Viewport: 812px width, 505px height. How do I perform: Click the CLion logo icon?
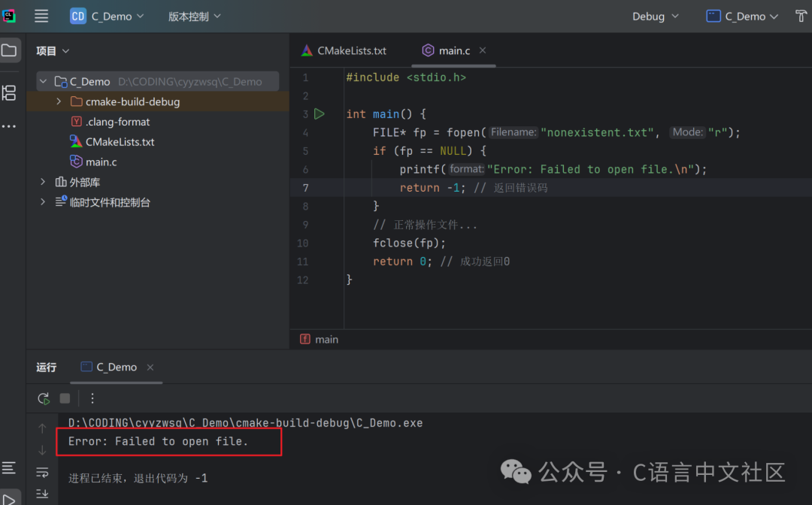[9, 16]
